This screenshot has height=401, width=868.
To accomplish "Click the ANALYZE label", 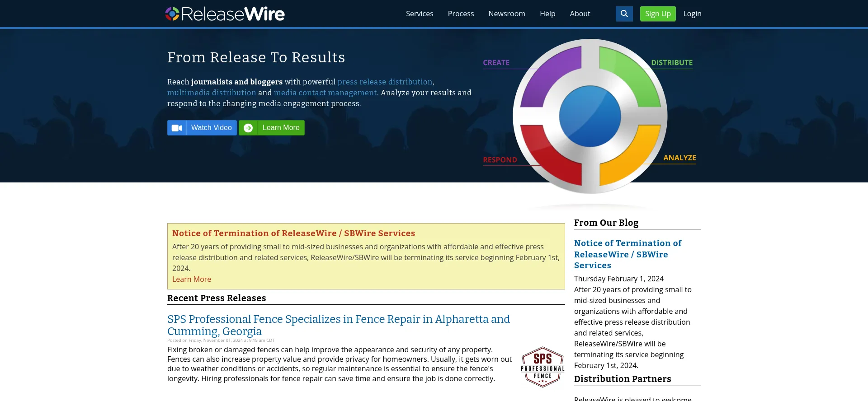I will point(679,158).
